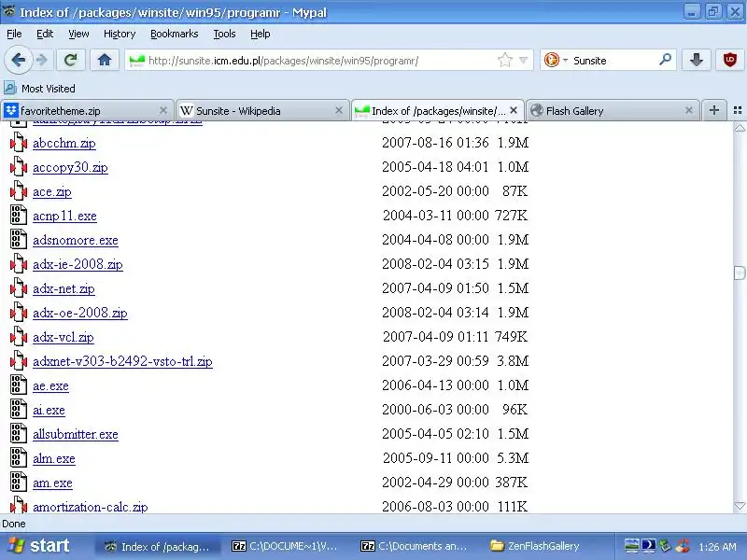This screenshot has height=560, width=747.
Task: Open the browser home page
Action: 105,60
